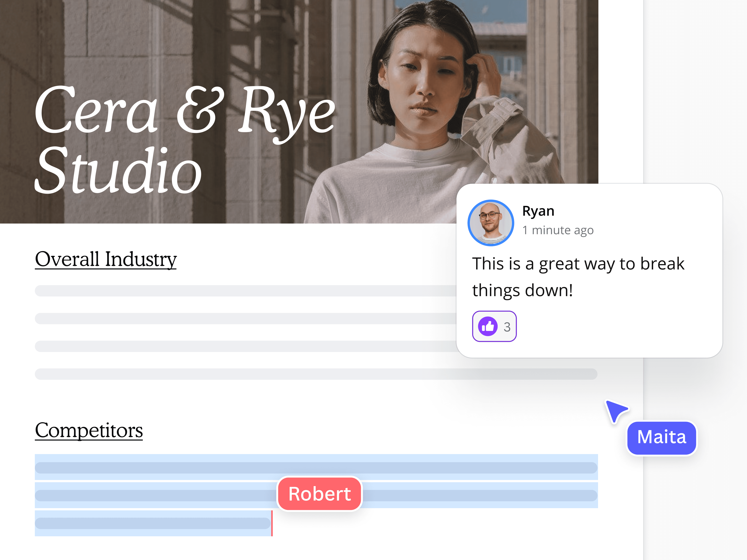Click the purple thumbs-up reaction icon
The width and height of the screenshot is (747, 560).
tap(488, 326)
